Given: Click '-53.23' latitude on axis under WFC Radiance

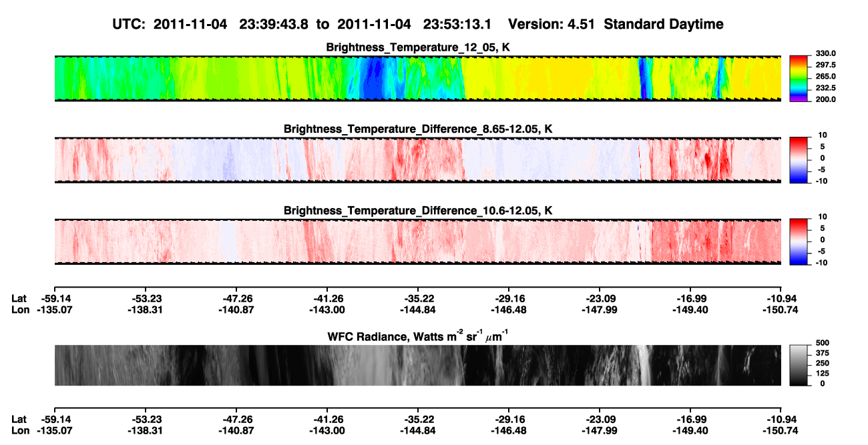Looking at the screenshot, I should 145,419.
